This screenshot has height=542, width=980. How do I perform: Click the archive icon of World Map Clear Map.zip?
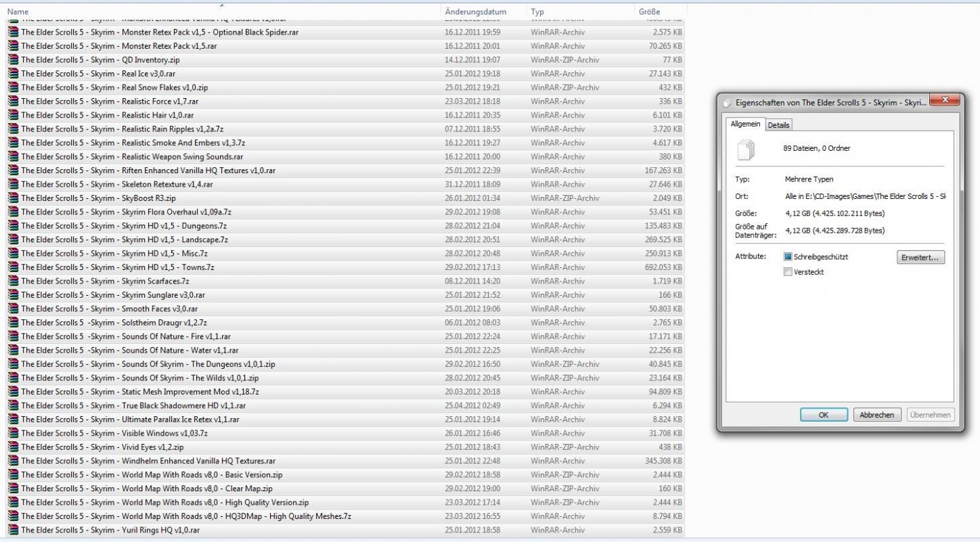click(x=13, y=489)
